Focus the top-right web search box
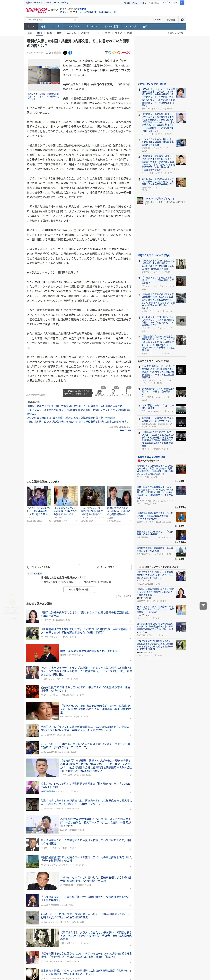The height and width of the screenshot is (980, 210). [x=164, y=3]
